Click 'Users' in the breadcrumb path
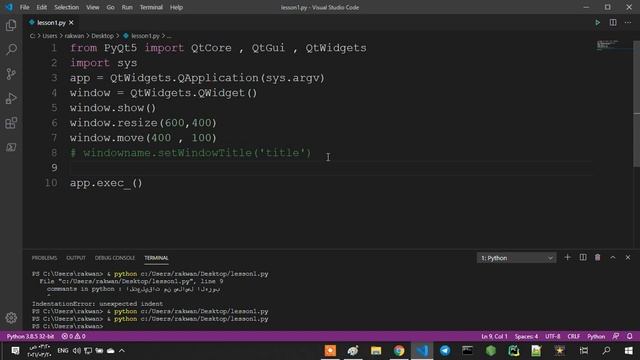Image resolution: width=640 pixels, height=360 pixels. pyautogui.click(x=50, y=36)
